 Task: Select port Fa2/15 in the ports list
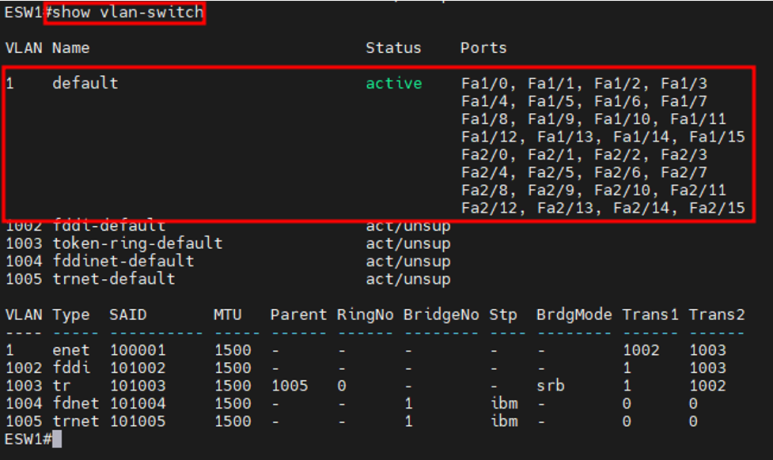[717, 208]
